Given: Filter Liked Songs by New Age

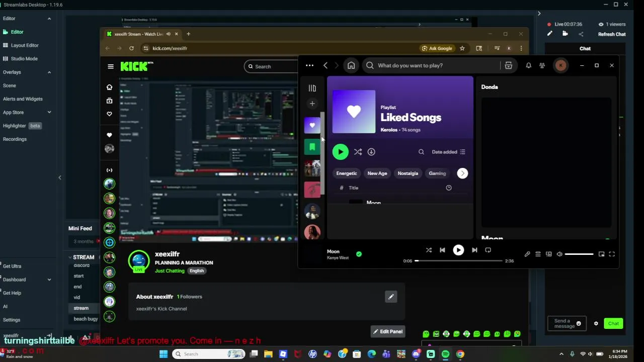Looking at the screenshot, I should (377, 173).
